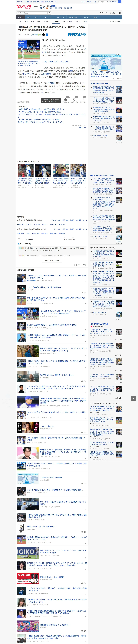This screenshot has height=644, width=138.
Task: Select the 速報 navigation tab
Action: 28,17
